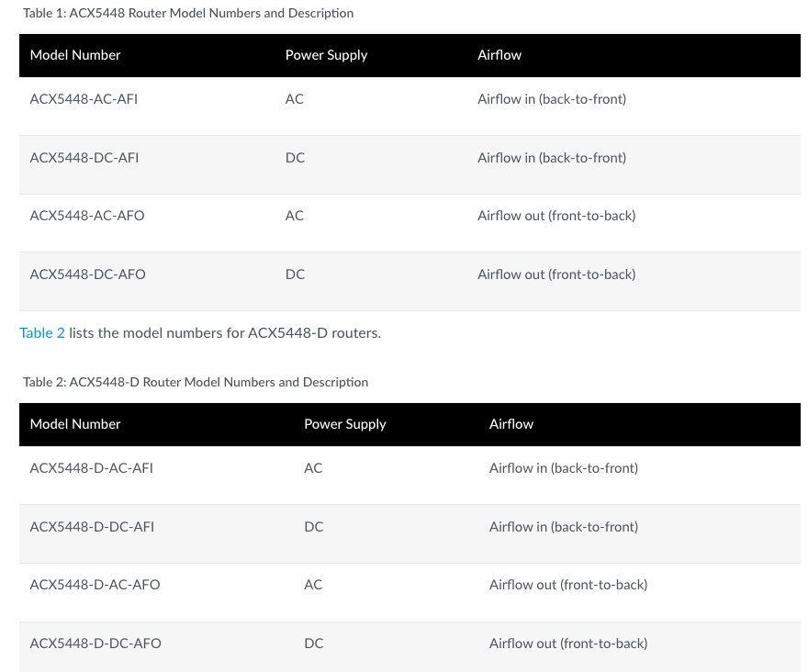The width and height of the screenshot is (808, 672).
Task: Click the Power Supply header in Table 1
Action: pos(326,55)
